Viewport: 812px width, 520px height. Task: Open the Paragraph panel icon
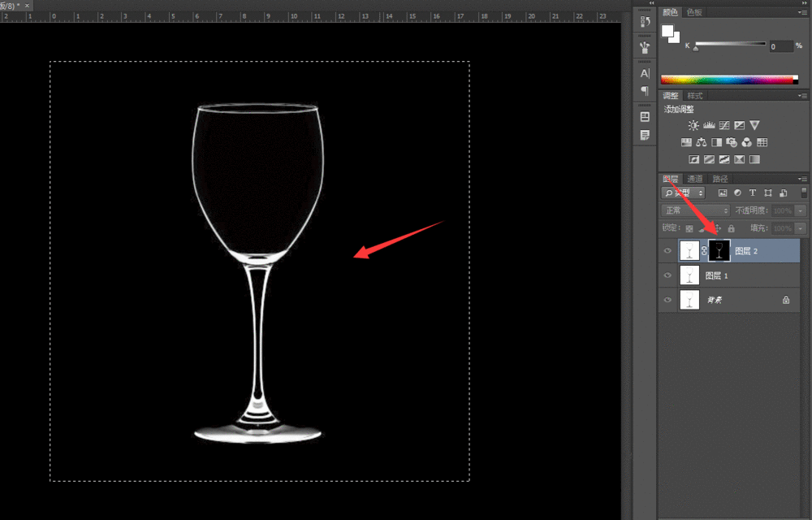645,91
